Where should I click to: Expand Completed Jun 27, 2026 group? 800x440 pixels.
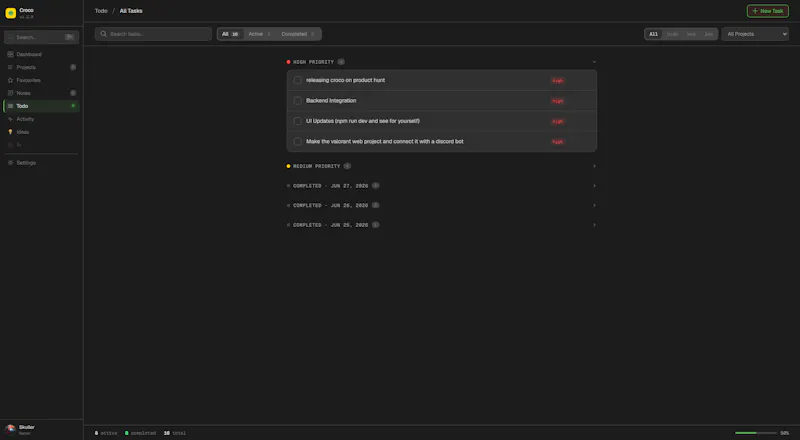click(441, 186)
